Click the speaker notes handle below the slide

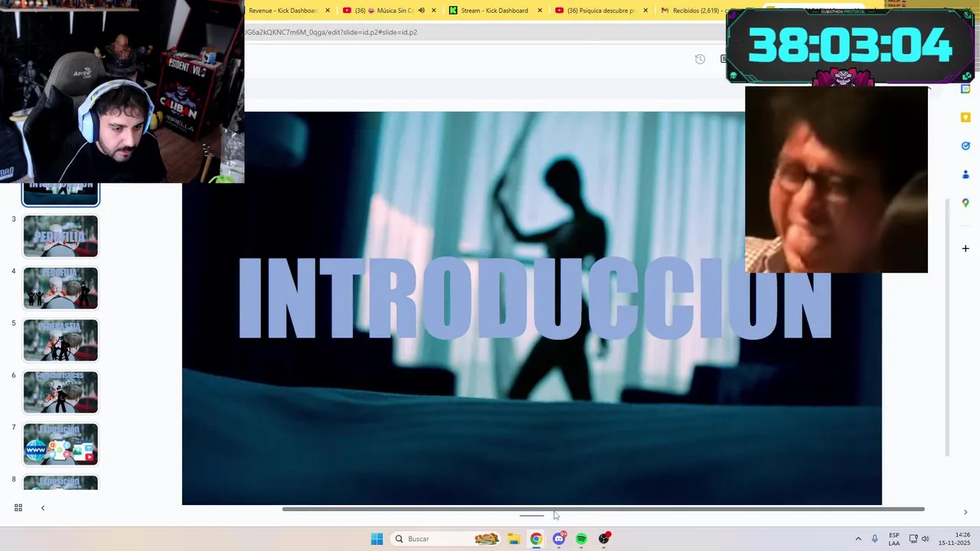click(x=531, y=516)
